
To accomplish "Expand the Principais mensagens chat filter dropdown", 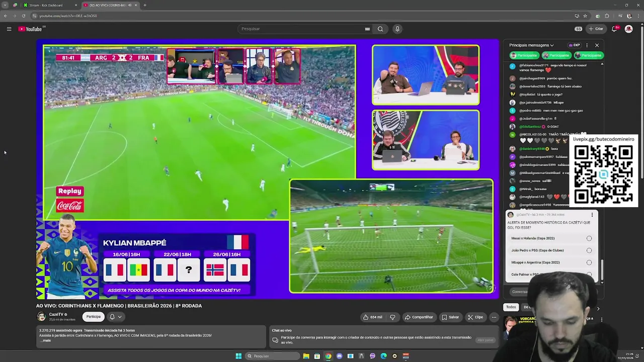I will click(531, 45).
